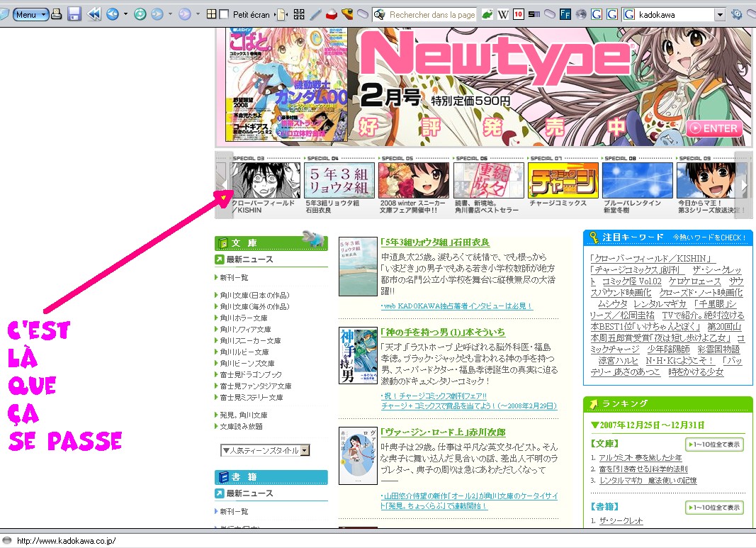Screen dimensions: 756x548
Task: Open the ブルーバレンタイン thumbnail
Action: (638, 180)
